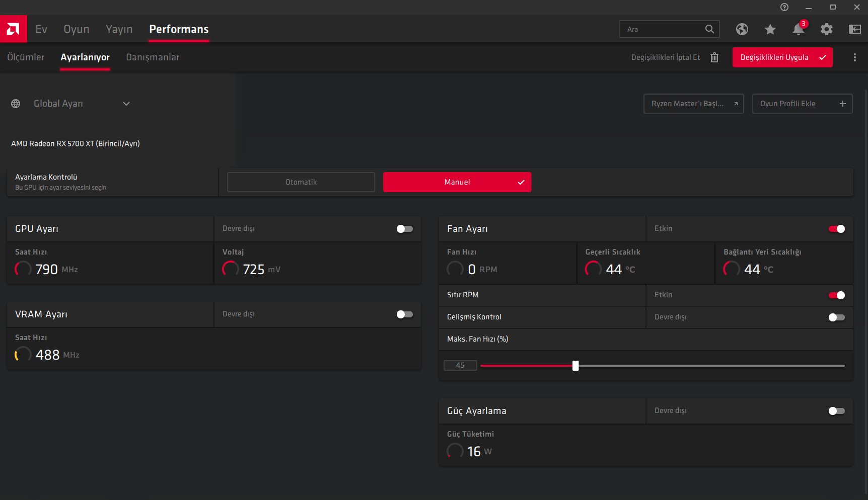
Task: Click Değişiklikleri Uygula button
Action: (x=782, y=57)
